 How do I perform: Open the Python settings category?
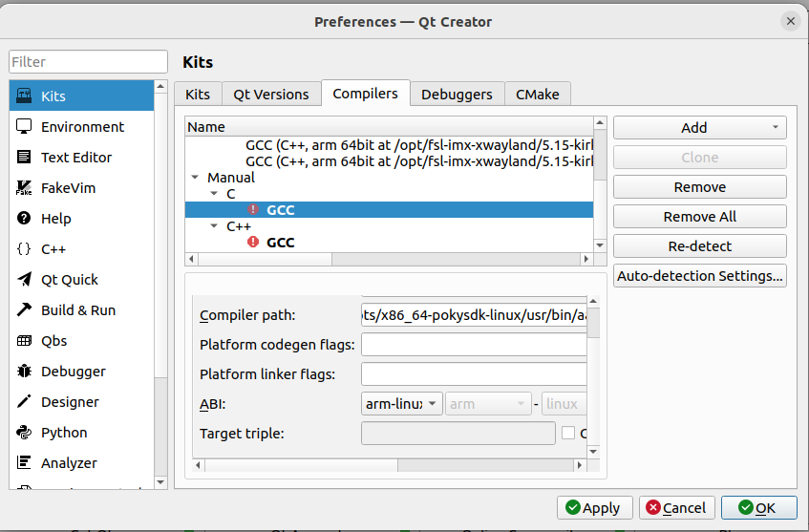(x=64, y=433)
